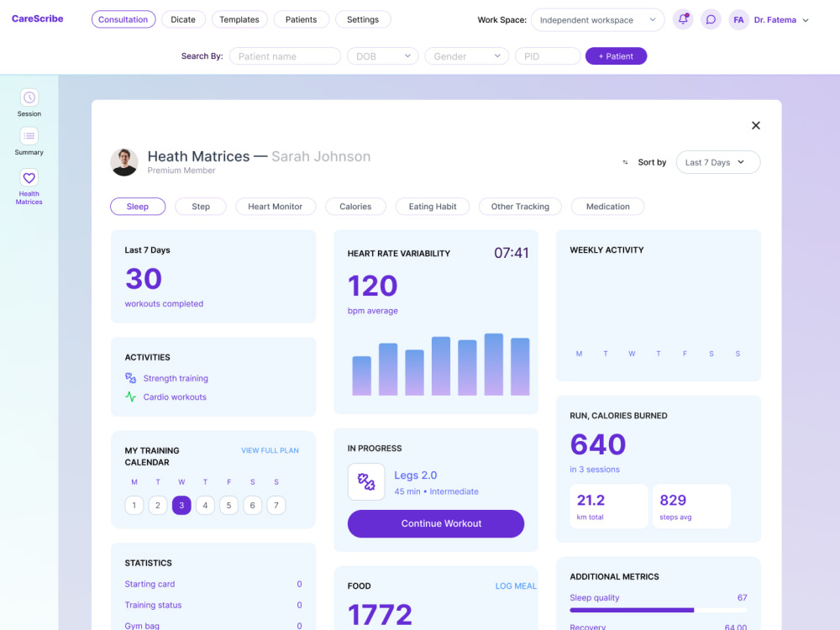Click the CareScribe logo
Screen dimensions: 840x630
coord(38,18)
